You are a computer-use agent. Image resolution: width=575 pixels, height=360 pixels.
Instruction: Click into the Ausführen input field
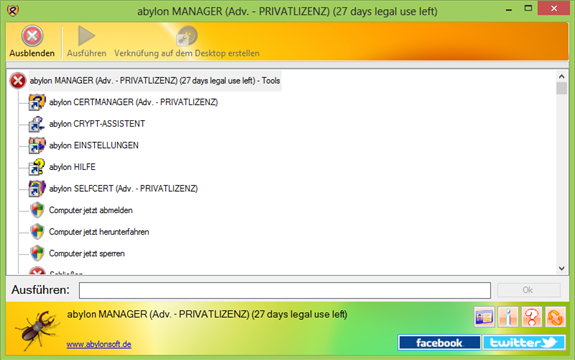[285, 290]
